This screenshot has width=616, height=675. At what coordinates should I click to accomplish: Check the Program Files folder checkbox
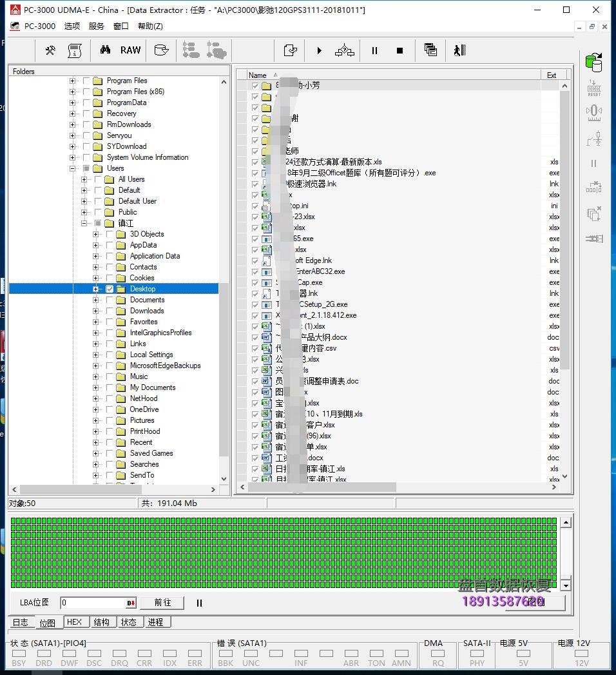(86, 81)
